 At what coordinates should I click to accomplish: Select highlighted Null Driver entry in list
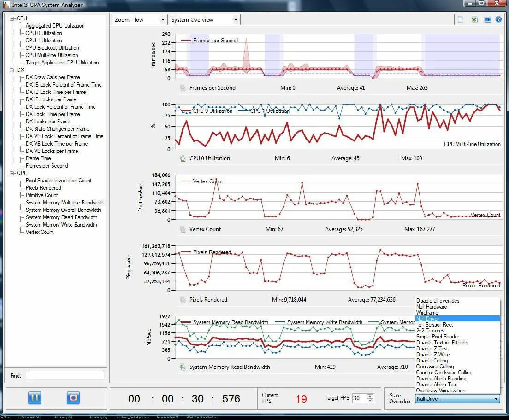tap(457, 319)
